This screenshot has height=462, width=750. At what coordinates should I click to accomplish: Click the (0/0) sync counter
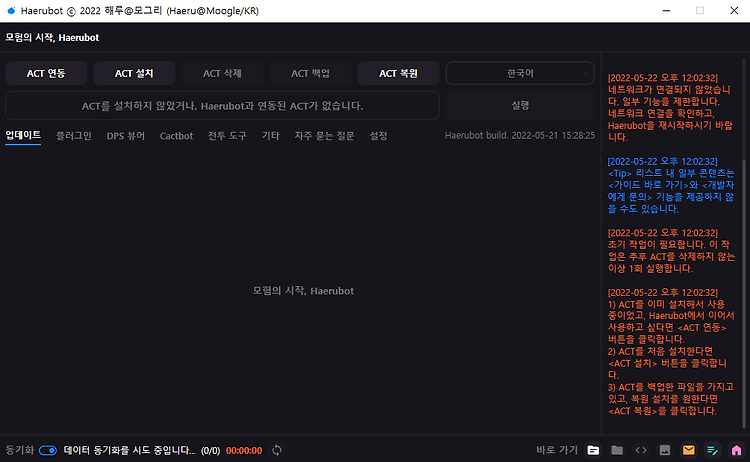tap(210, 451)
